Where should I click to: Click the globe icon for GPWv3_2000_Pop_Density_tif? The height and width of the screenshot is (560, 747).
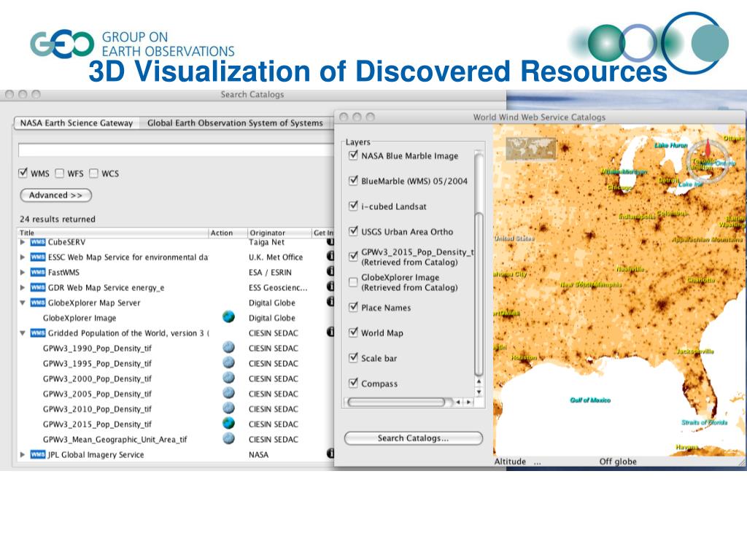coord(228,378)
